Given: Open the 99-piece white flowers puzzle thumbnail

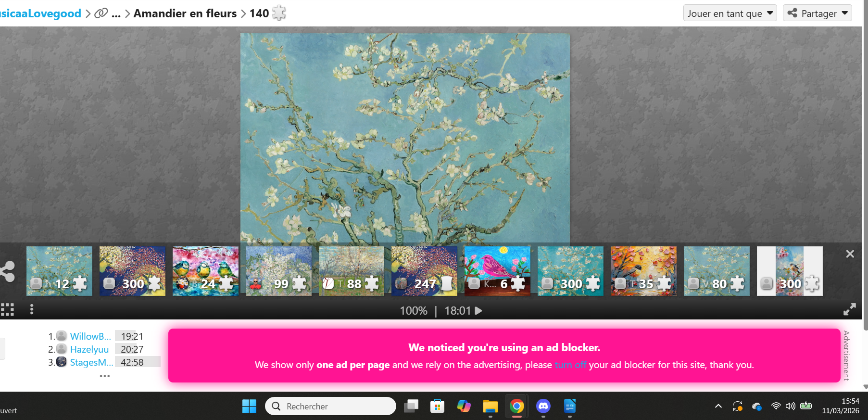Looking at the screenshot, I should pyautogui.click(x=278, y=271).
